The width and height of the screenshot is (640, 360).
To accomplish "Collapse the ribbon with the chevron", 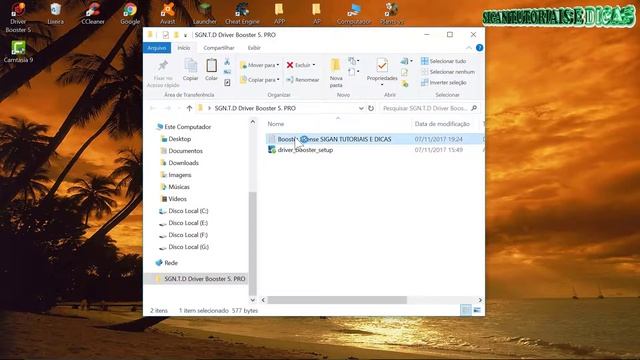I will 469,48.
